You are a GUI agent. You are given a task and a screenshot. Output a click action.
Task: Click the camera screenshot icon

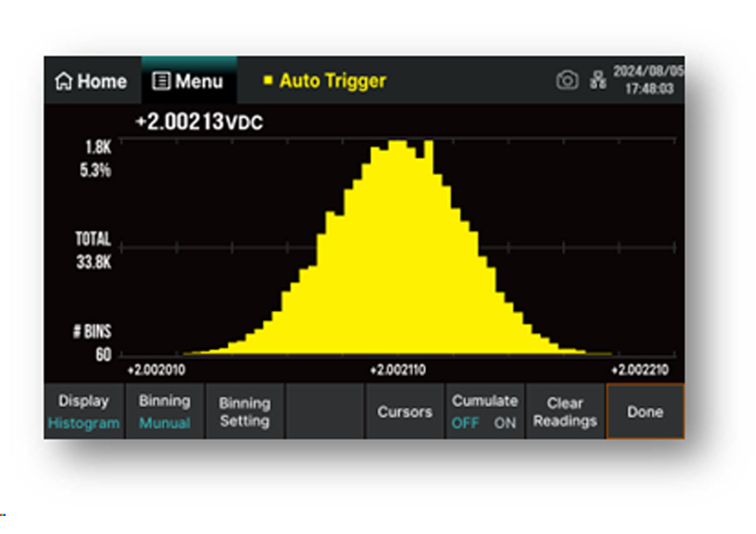pos(567,81)
